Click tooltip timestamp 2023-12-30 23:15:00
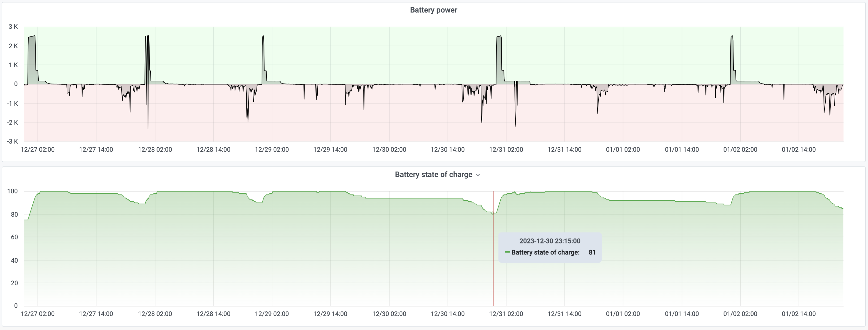The image size is (868, 330). point(550,241)
